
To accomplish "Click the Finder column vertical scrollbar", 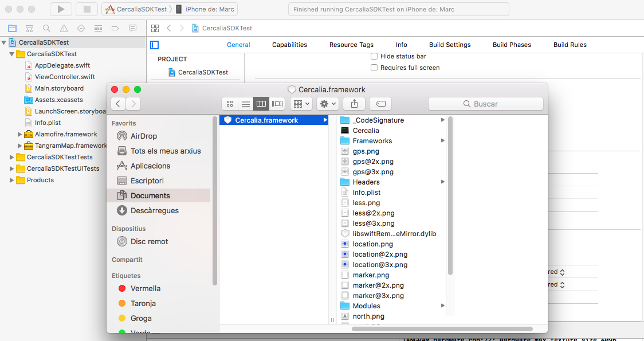I will pos(450,196).
